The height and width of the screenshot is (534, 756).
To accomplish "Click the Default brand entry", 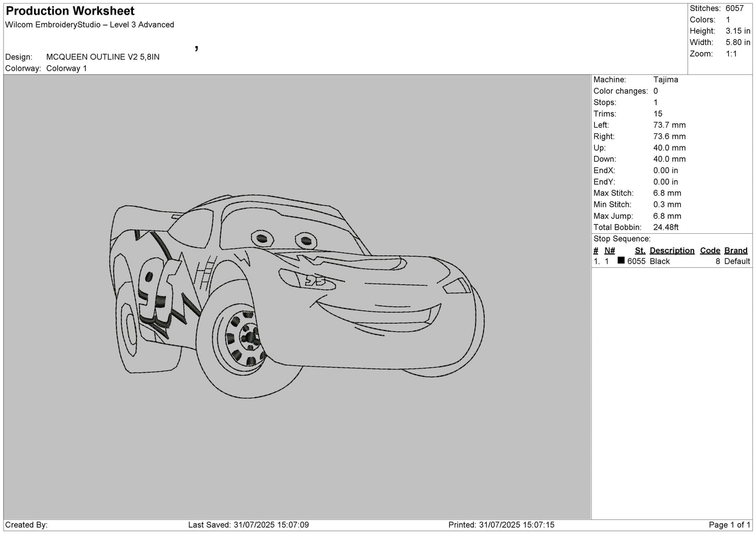I will [x=737, y=262].
